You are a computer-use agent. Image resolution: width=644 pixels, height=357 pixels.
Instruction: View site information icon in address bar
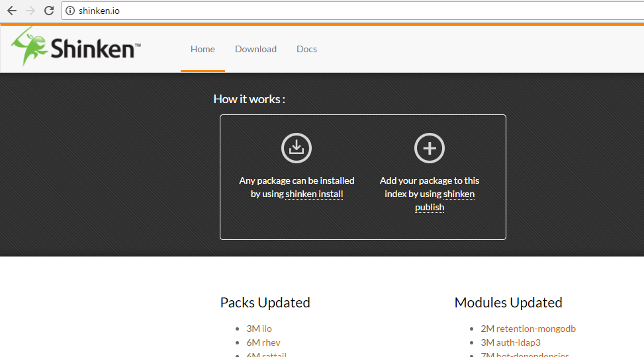coord(70,11)
